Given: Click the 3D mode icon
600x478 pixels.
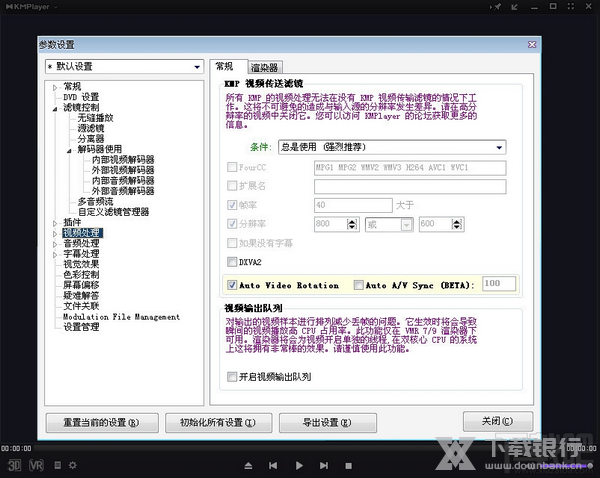Looking at the screenshot, I should 15,465.
